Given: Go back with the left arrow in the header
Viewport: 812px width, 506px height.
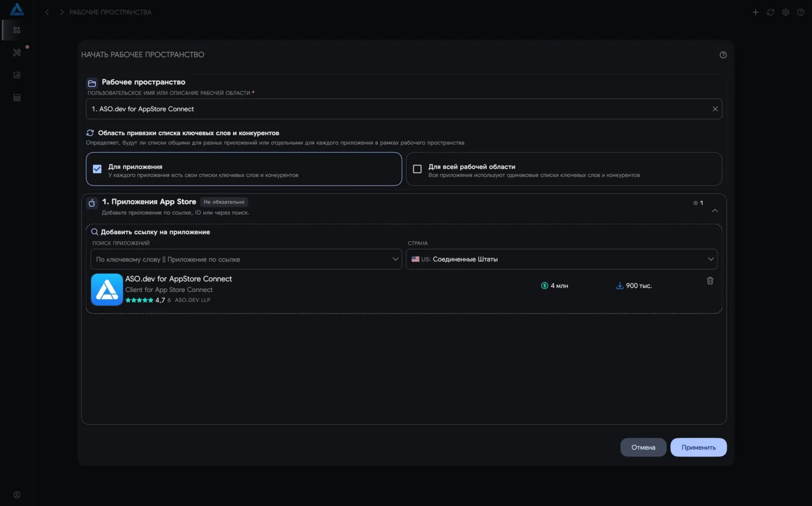Looking at the screenshot, I should [x=47, y=12].
